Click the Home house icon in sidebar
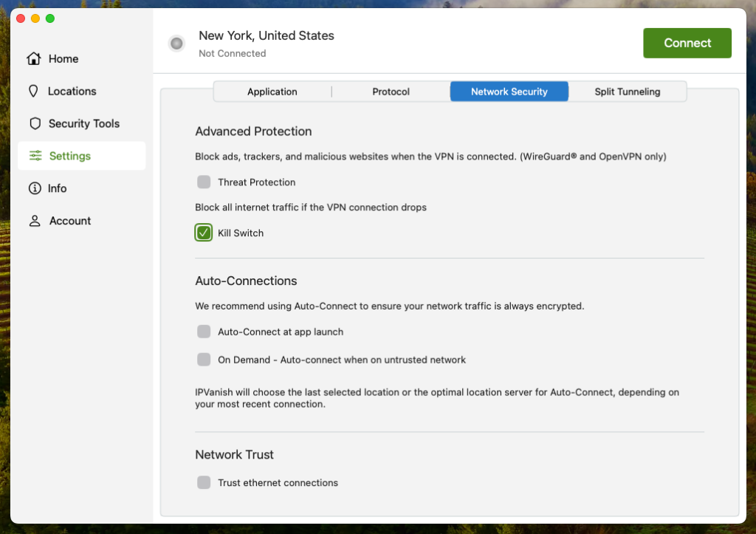 click(34, 58)
